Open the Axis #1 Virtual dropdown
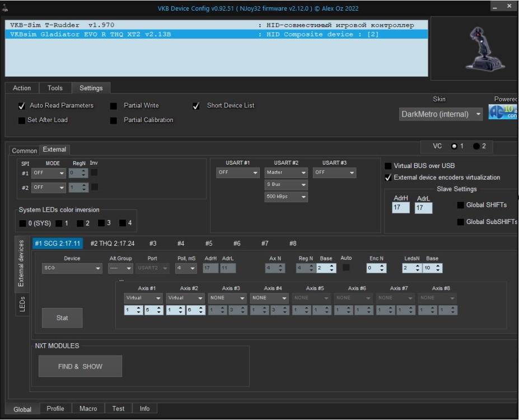This screenshot has height=420, width=519. pyautogui.click(x=142, y=298)
